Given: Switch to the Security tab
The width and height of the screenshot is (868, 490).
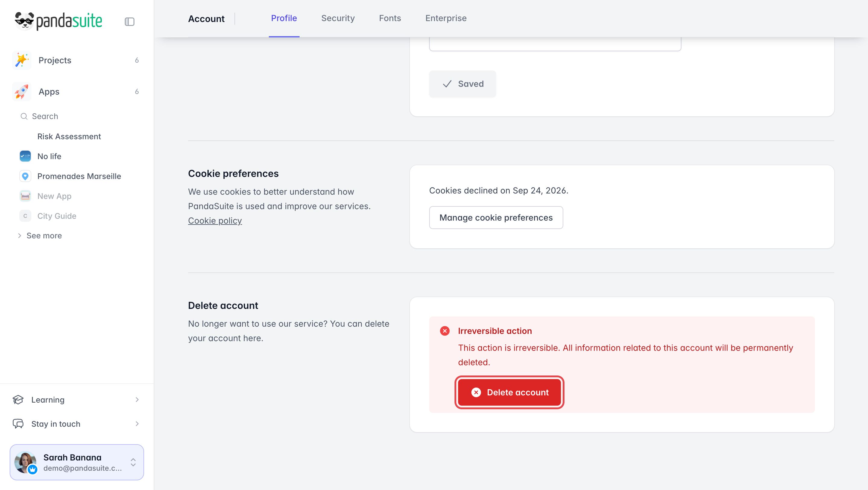Looking at the screenshot, I should [x=338, y=18].
